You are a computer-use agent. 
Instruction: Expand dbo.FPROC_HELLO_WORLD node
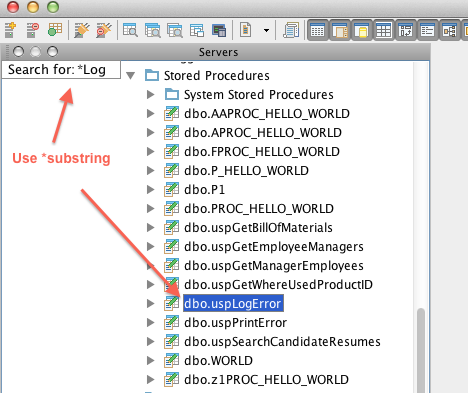151,152
